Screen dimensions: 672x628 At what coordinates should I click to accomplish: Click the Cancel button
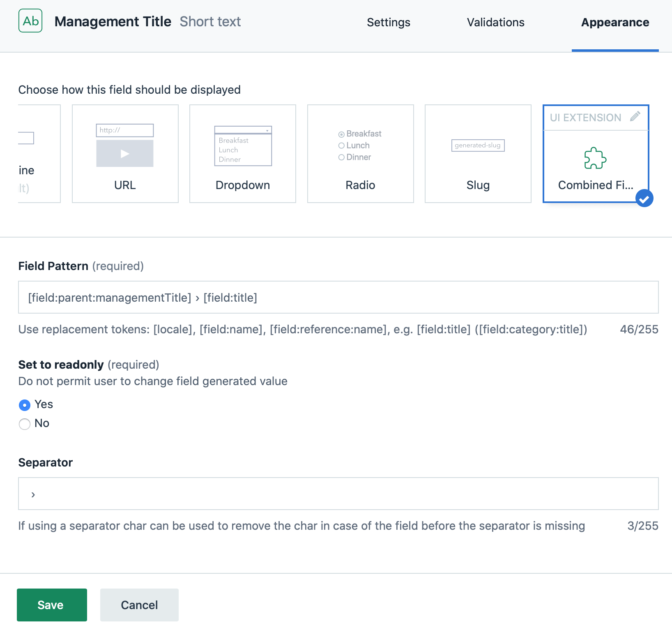click(139, 605)
